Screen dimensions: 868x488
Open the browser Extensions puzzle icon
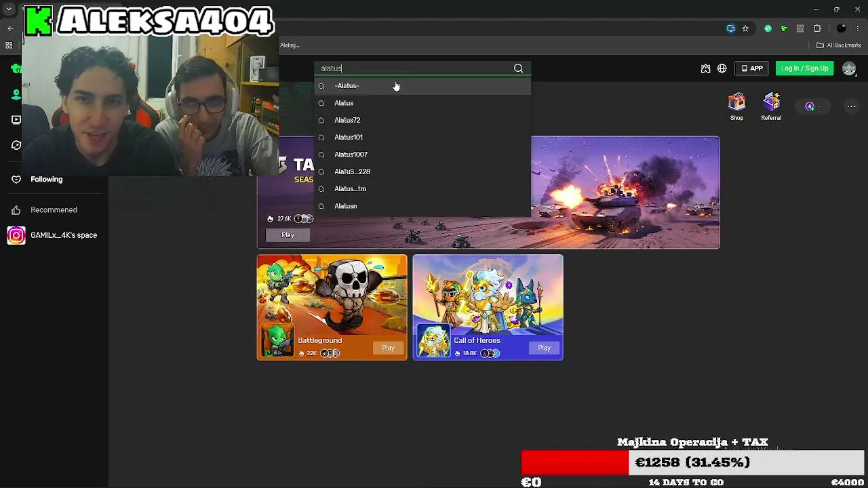[x=817, y=28]
